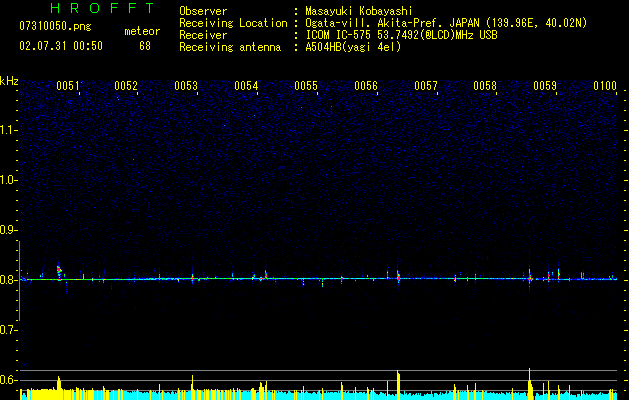Click the Receiving Location label
Screen dimensions: 629x400
[233, 23]
